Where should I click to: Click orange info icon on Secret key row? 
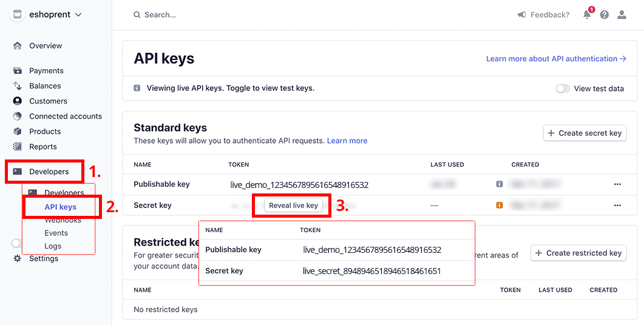tap(500, 205)
